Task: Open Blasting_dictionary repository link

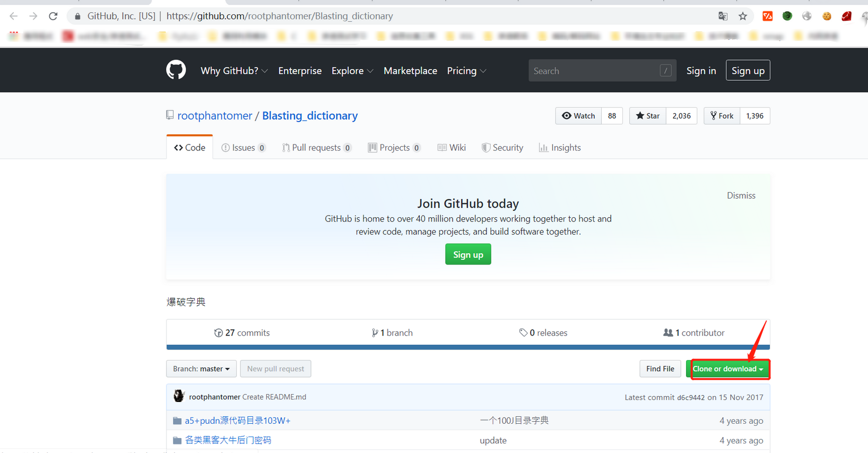Action: [310, 115]
